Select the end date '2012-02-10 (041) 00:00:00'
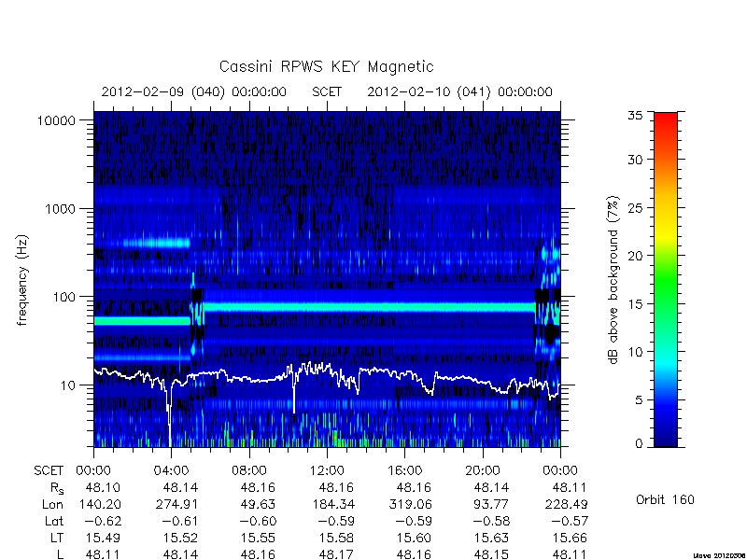 [x=459, y=91]
